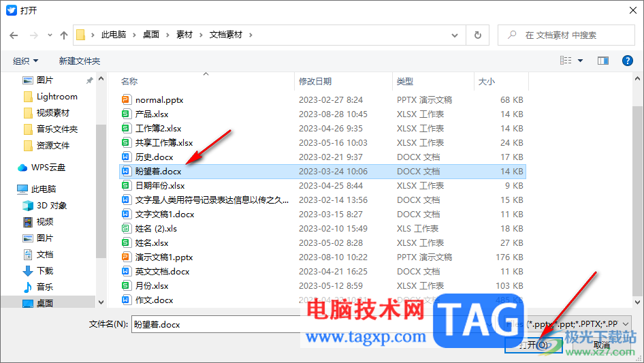Screen dimensions: 644x363
Task: Open 视频 library in sidebar
Action: 44,222
